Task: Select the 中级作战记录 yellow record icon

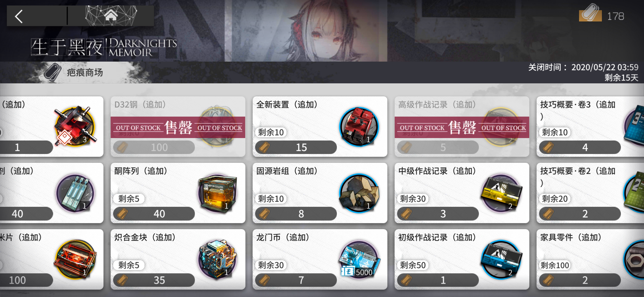Action: pos(501,193)
